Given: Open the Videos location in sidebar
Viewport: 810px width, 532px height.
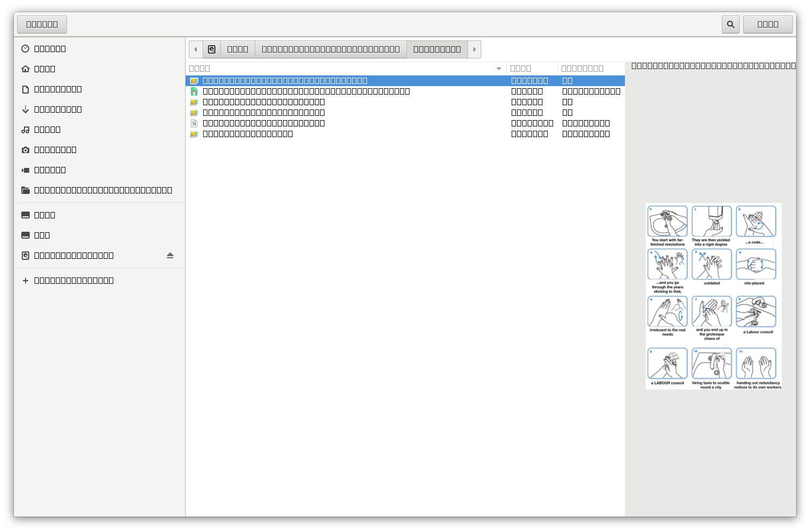Looking at the screenshot, I should pyautogui.click(x=50, y=170).
